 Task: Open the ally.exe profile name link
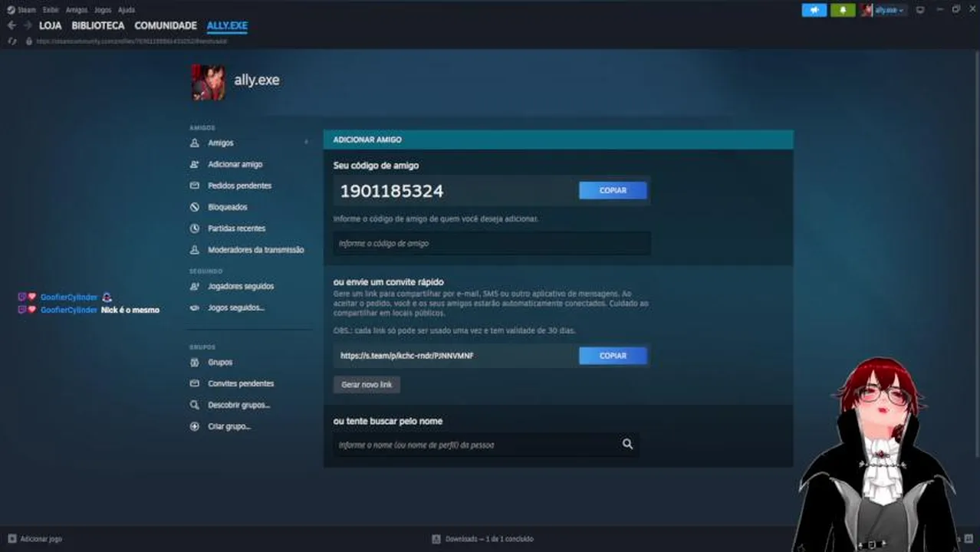(256, 80)
